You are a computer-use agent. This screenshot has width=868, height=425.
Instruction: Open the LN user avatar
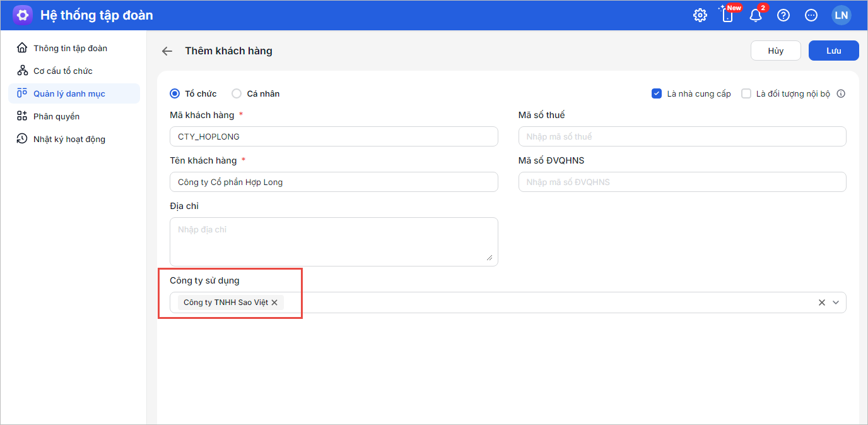click(841, 16)
